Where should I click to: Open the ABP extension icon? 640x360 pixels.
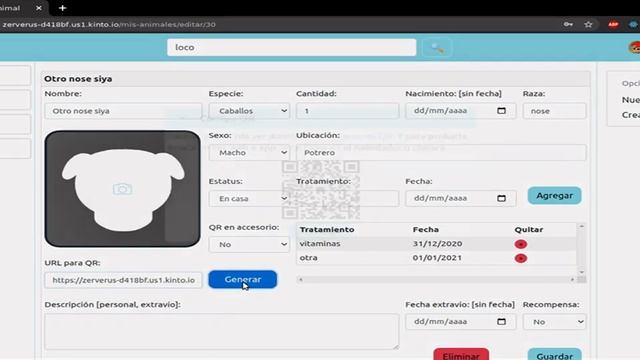click(613, 24)
